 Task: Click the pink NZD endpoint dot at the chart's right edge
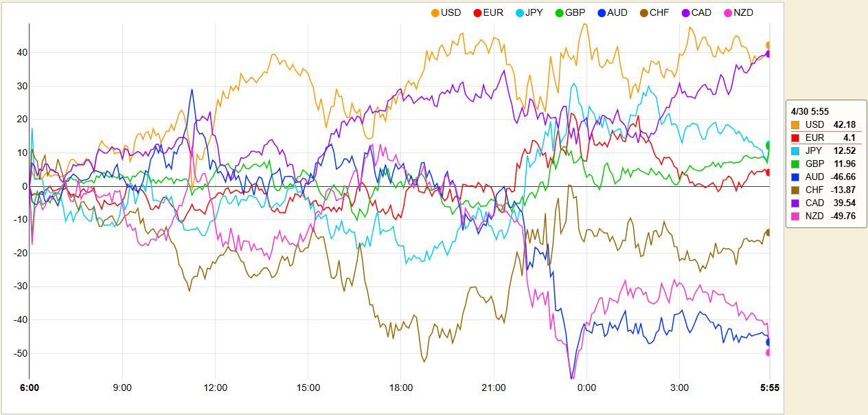point(768,352)
